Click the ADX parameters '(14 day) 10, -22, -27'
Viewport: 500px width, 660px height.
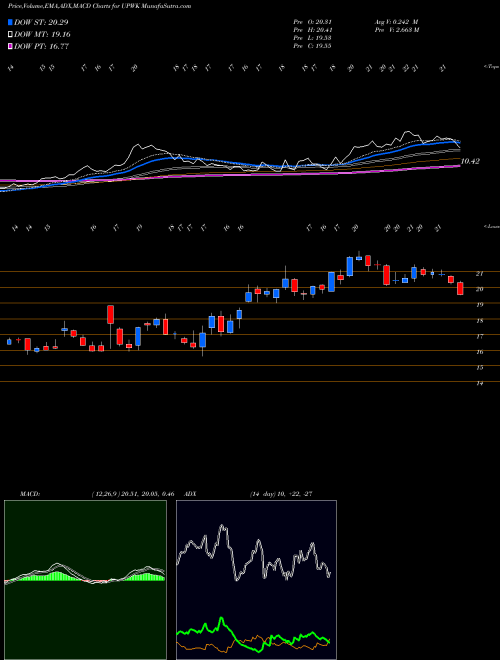281,494
